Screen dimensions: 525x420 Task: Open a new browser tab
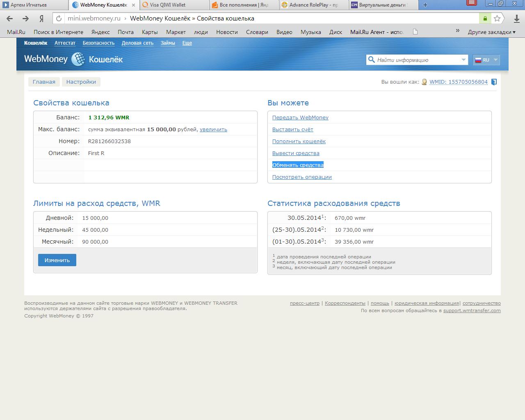(x=425, y=5)
